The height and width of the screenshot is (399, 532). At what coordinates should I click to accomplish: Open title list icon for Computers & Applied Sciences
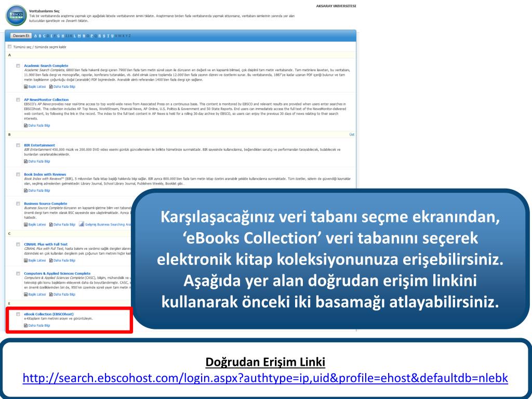26,295
